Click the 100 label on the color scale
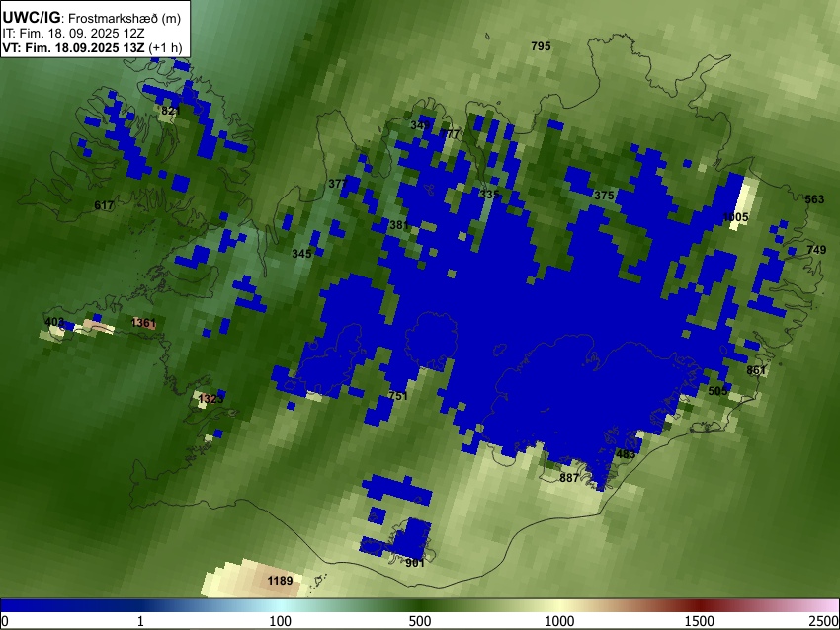840x630 pixels. coord(280,621)
